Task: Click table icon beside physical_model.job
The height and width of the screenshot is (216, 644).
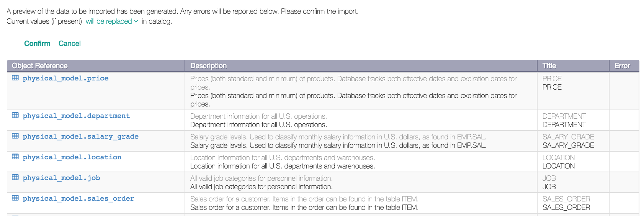Action: 15,177
